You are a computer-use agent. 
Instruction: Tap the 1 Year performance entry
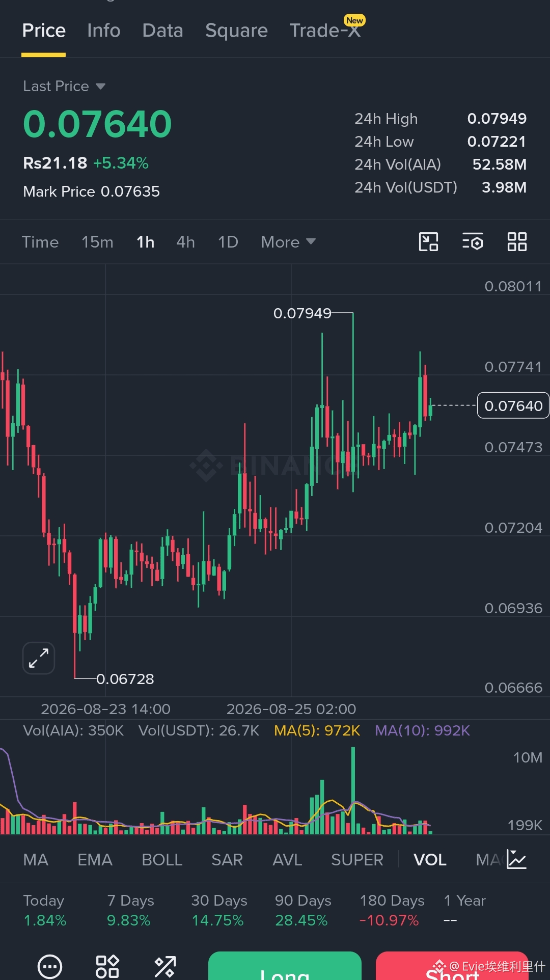[x=464, y=910]
